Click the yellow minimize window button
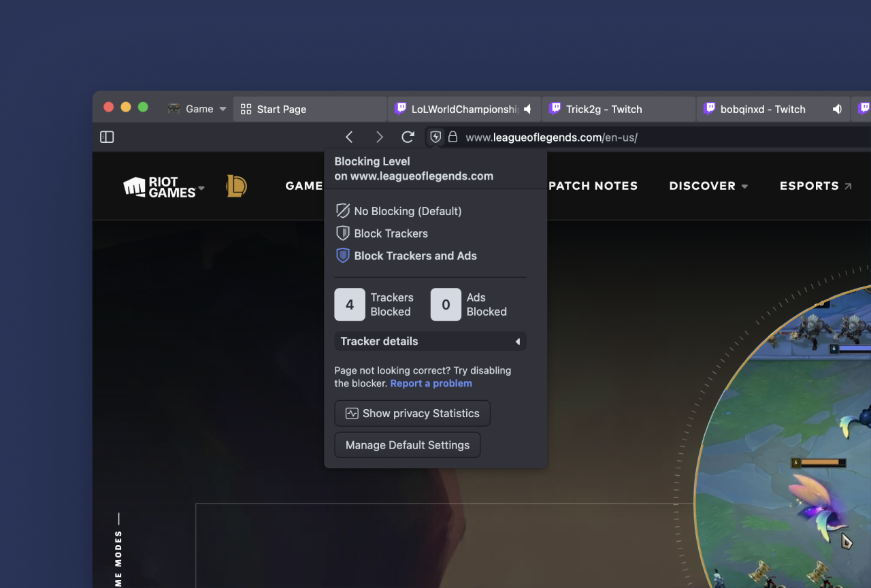Screen dimensions: 871x588 coord(125,107)
